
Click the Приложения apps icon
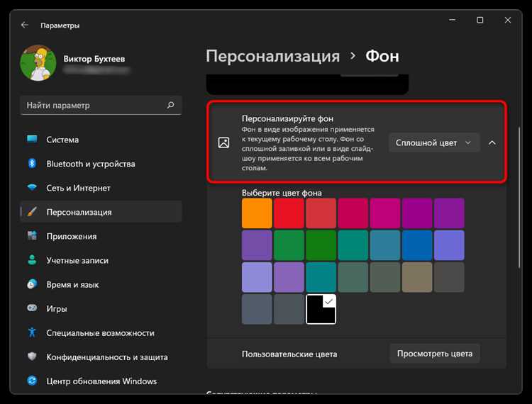point(32,236)
